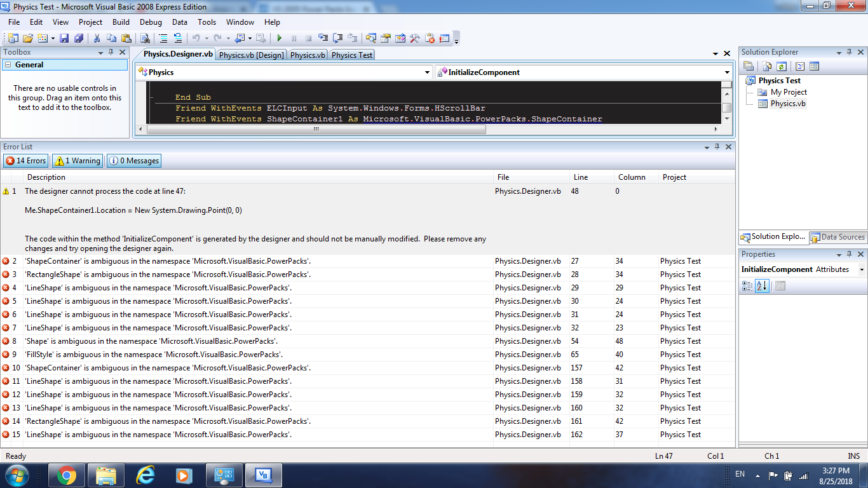This screenshot has height=488, width=868.
Task: Open the active files dropdown arrow beside tabs
Action: [715, 54]
